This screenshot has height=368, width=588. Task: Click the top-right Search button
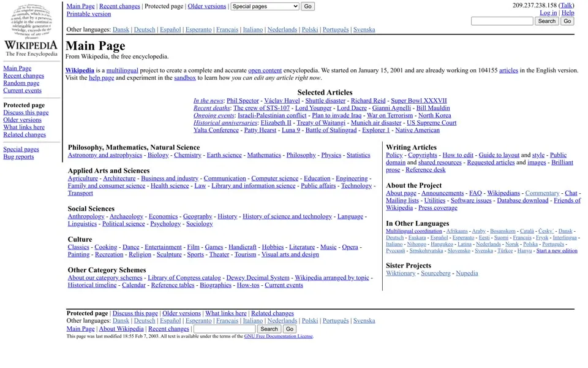pyautogui.click(x=547, y=21)
